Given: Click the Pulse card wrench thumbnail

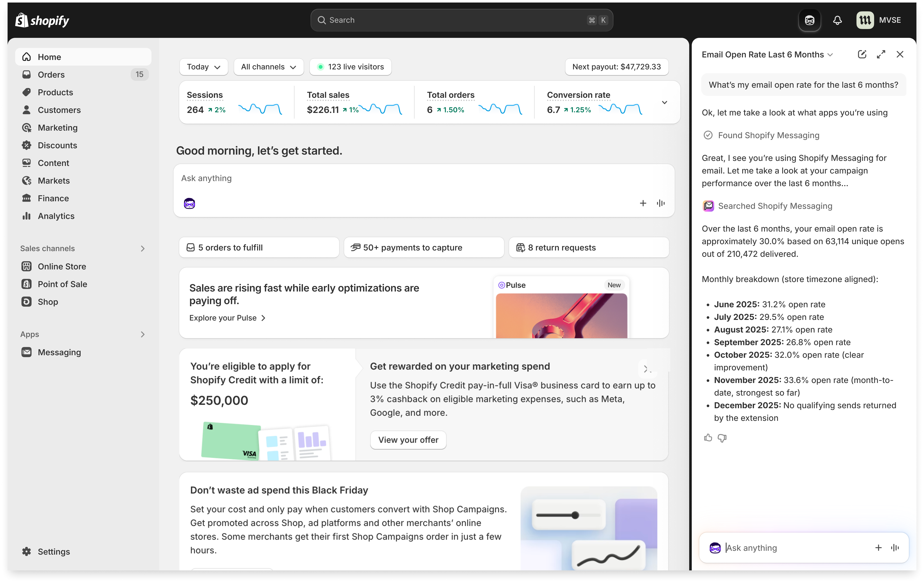Looking at the screenshot, I should point(561,315).
